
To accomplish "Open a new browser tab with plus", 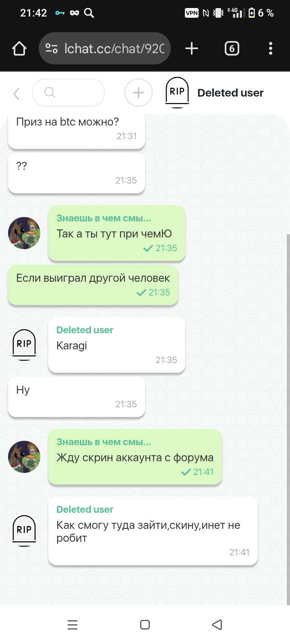I will pyautogui.click(x=192, y=49).
